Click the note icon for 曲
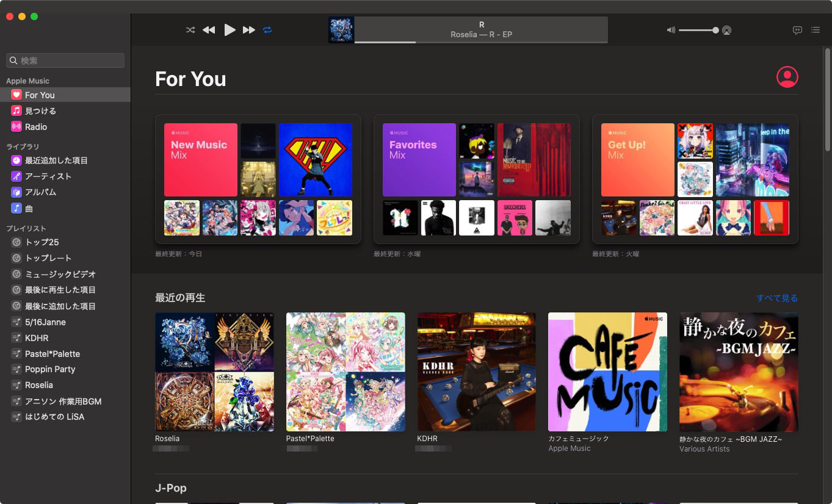Screen dimensions: 832x504 [x=16, y=209]
